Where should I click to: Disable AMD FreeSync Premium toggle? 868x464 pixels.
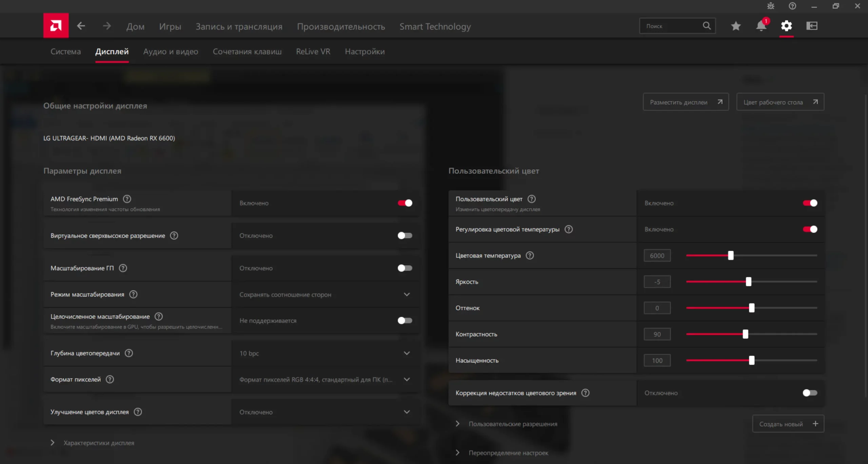click(x=405, y=203)
